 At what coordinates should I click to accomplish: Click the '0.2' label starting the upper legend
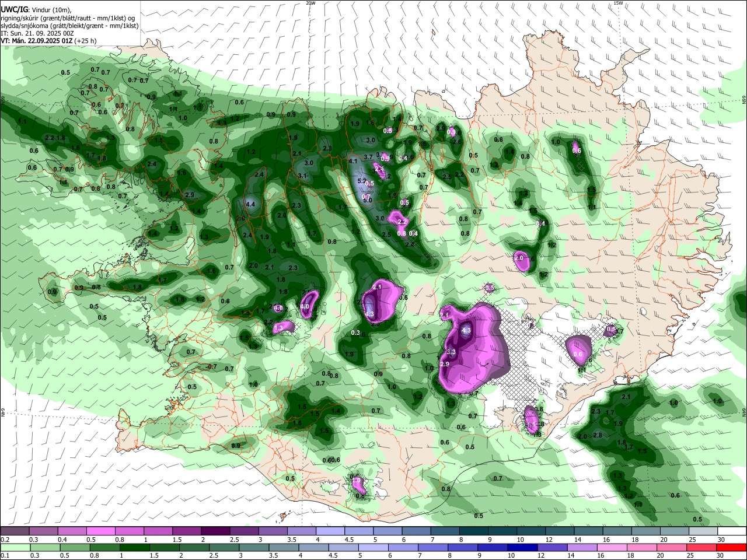5,540
